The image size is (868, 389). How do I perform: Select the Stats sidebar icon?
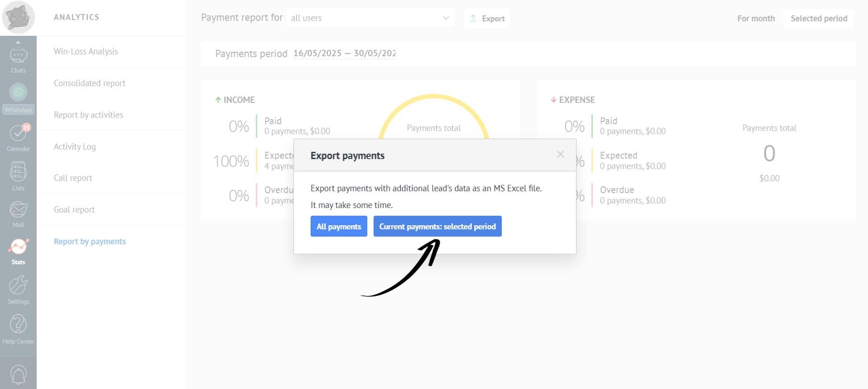pyautogui.click(x=18, y=251)
